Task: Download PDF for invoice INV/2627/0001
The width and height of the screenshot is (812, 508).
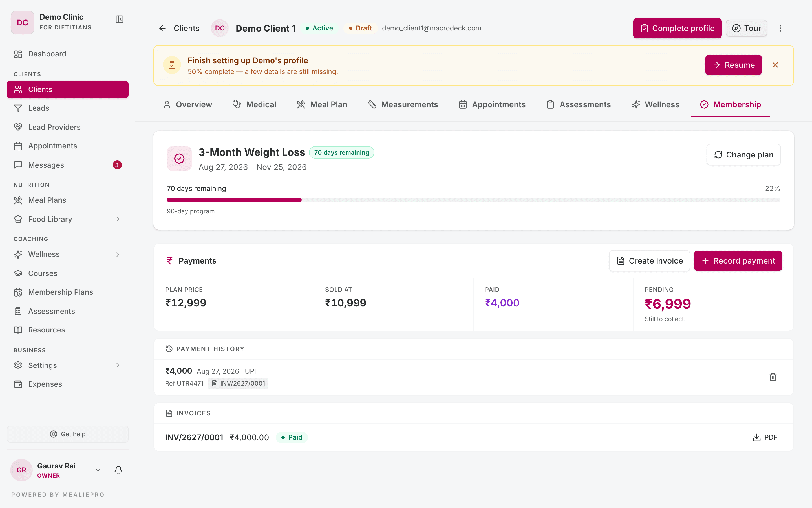Action: coord(765,437)
